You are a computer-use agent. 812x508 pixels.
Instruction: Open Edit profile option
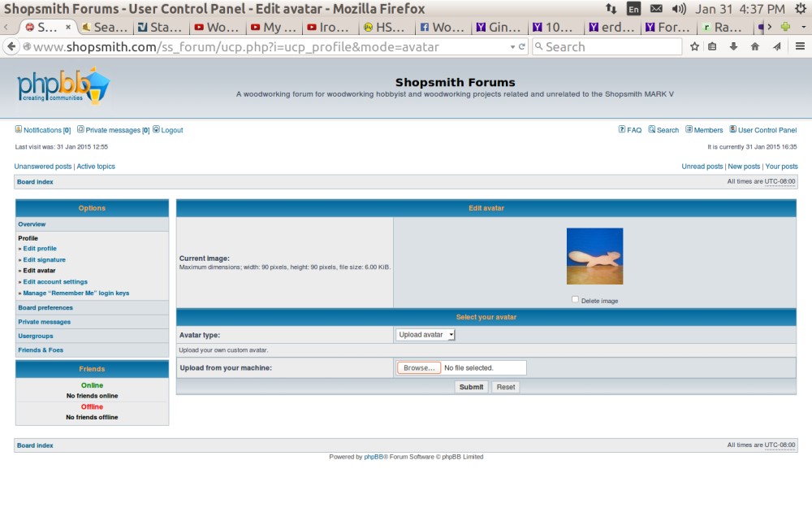40,249
